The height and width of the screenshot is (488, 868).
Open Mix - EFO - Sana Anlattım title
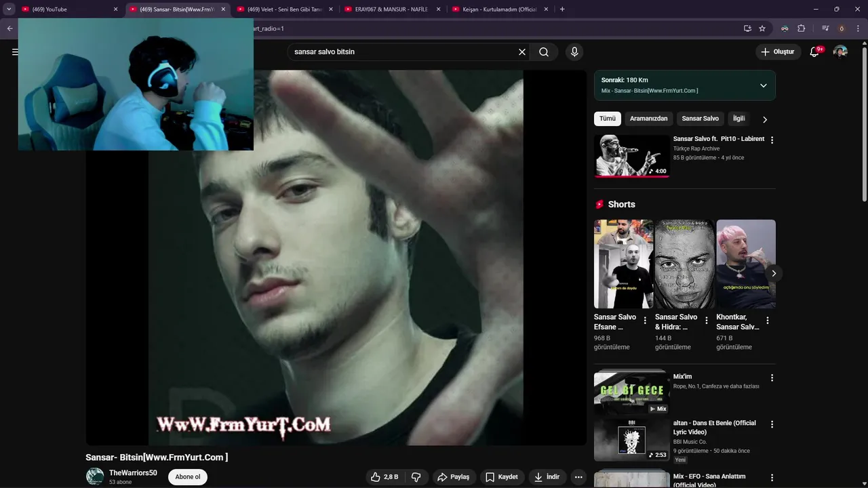click(709, 481)
